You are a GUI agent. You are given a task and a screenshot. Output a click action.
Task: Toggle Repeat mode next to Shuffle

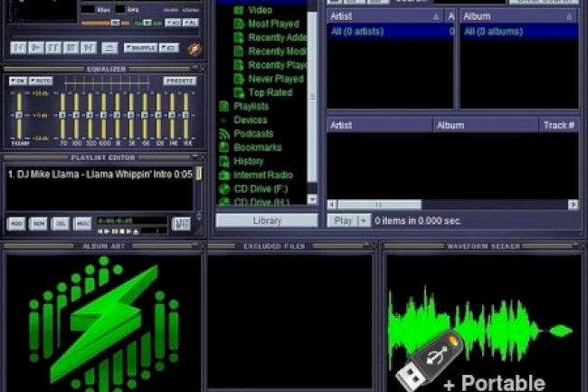169,48
